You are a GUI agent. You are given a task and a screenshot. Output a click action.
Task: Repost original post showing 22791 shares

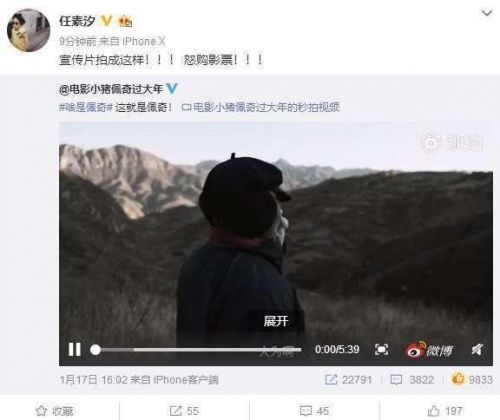click(348, 380)
